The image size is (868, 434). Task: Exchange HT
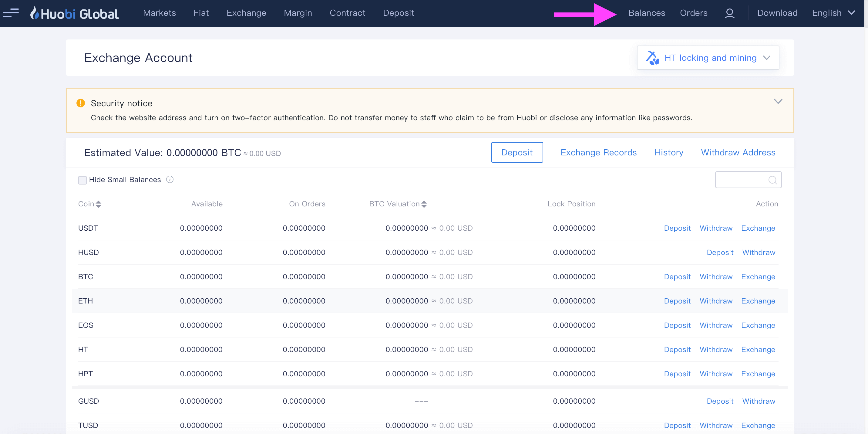pos(758,349)
